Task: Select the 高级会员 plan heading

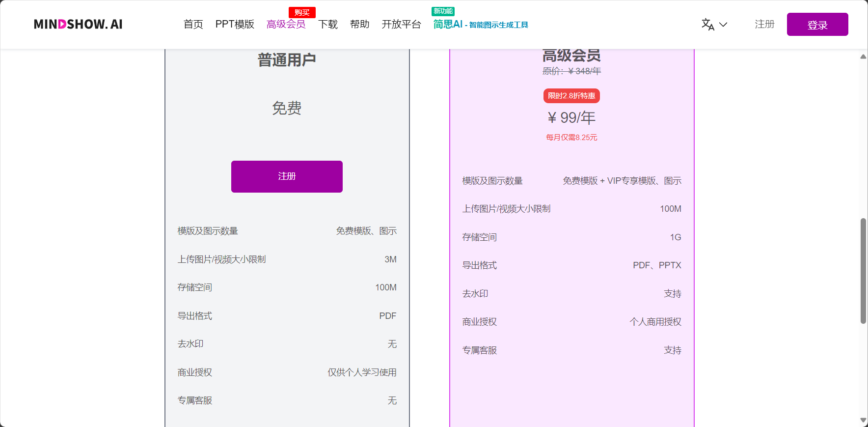Action: coord(571,56)
